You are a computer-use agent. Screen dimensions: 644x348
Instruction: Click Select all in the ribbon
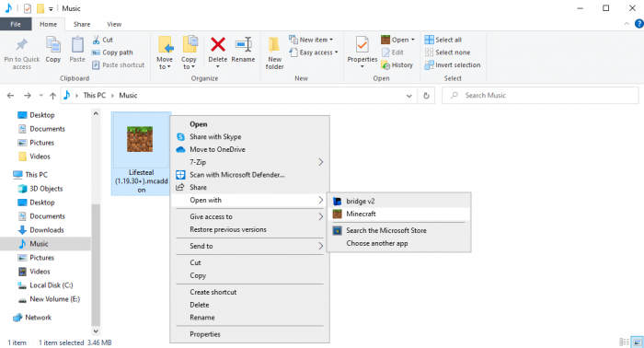point(443,40)
